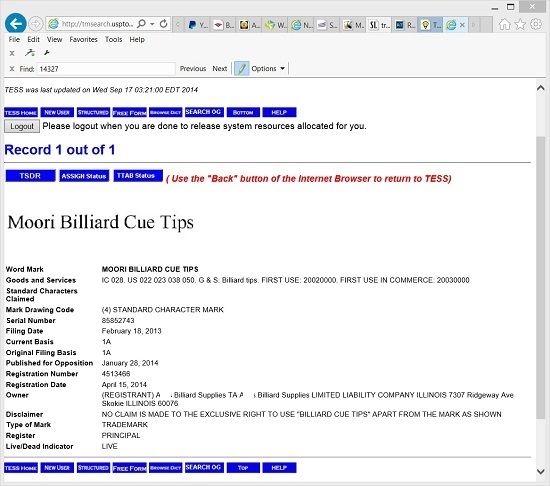This screenshot has height=486, width=550.
Task: Switch to the 'M...' browser tab
Action: coord(353,25)
